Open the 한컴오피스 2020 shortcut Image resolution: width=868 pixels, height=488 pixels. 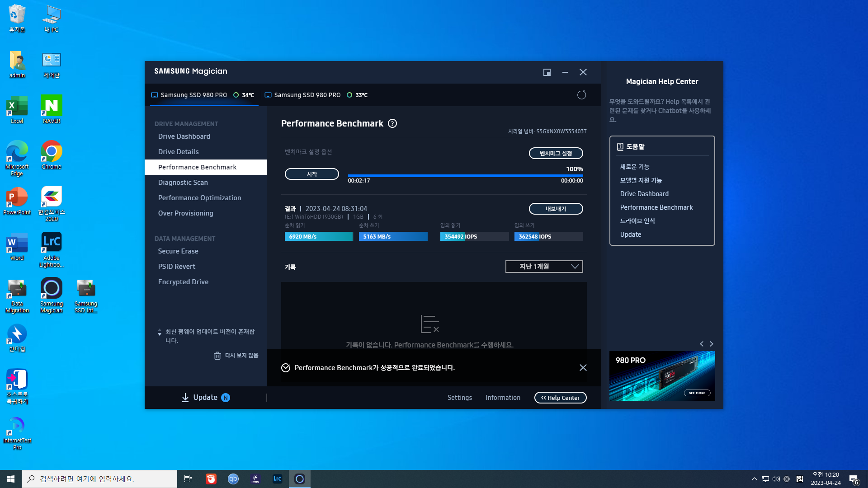[52, 204]
